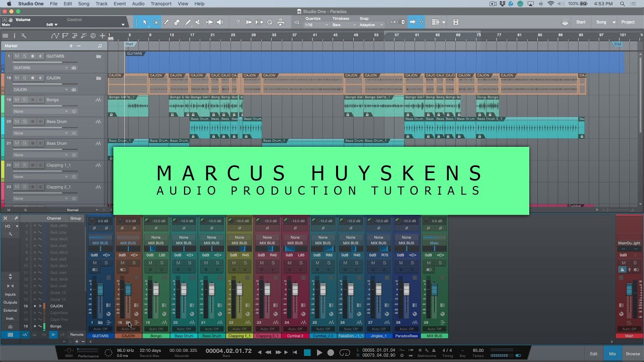Switch to the Browse tab
The height and width of the screenshot is (362, 644).
632,353
